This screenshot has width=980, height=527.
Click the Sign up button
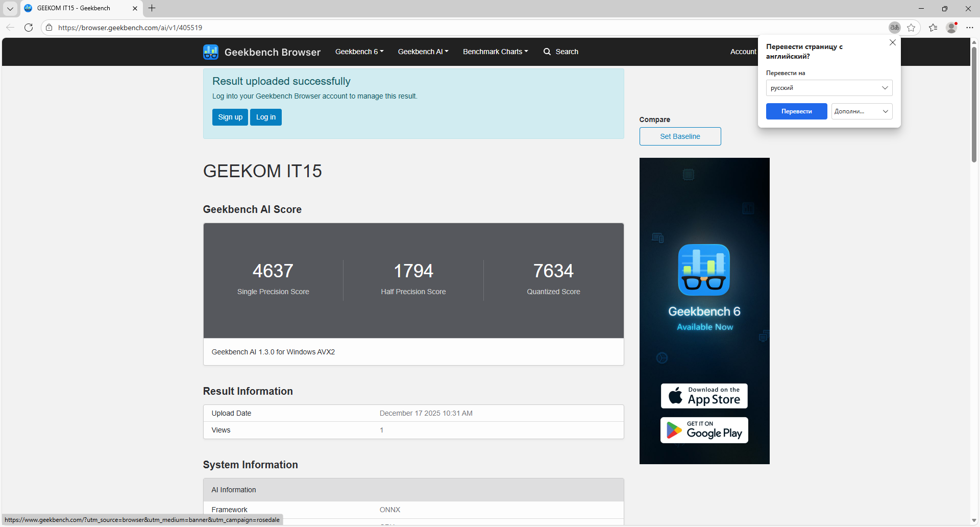(230, 117)
